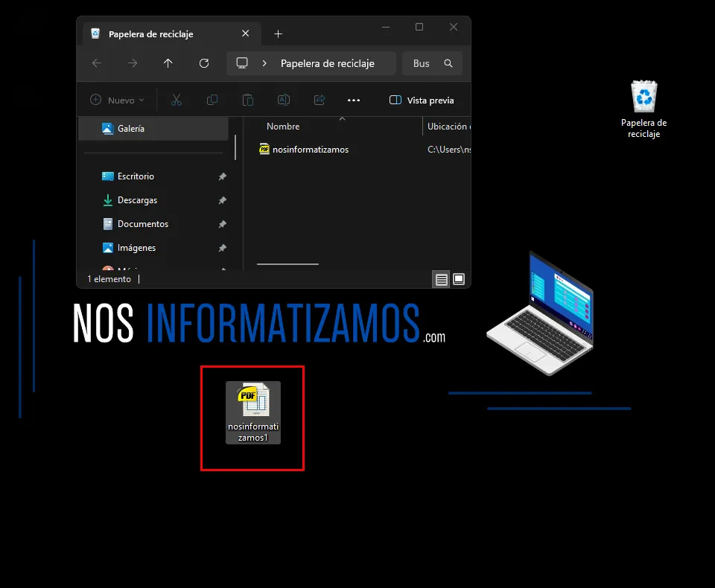
Task: Open the Nuevo dropdown
Action: click(x=117, y=100)
